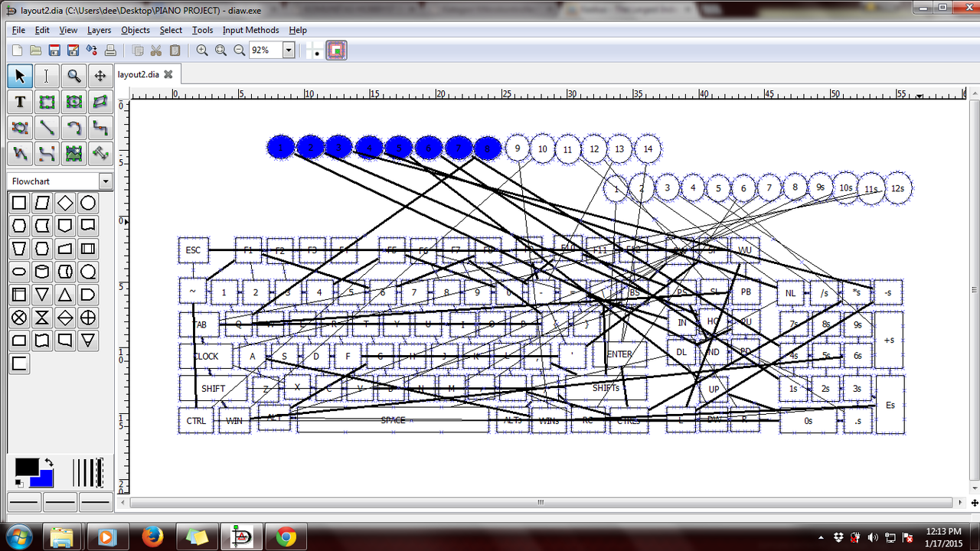
Task: Select the Beziergon drawing tool
Action: click(x=20, y=128)
